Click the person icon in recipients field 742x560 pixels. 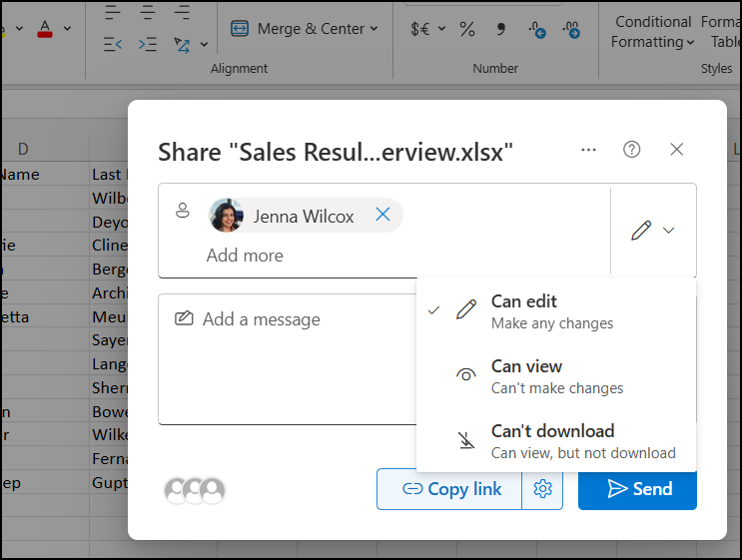point(183,210)
